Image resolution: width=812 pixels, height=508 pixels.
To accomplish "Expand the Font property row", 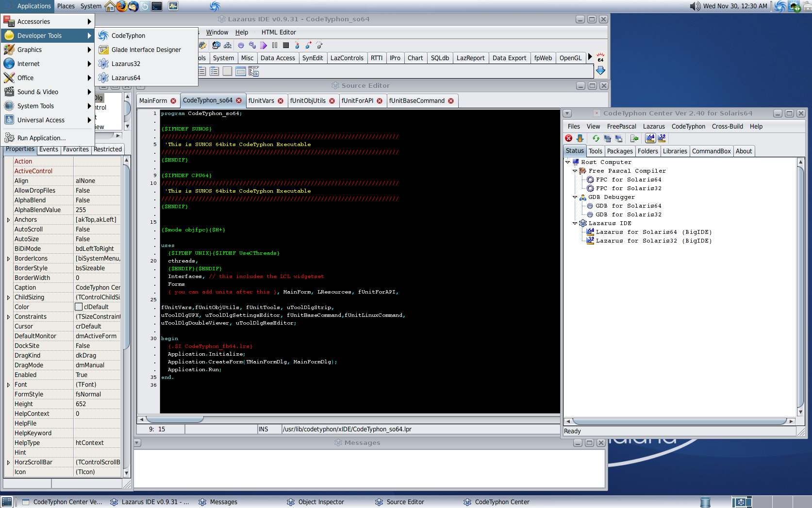I will (8, 385).
